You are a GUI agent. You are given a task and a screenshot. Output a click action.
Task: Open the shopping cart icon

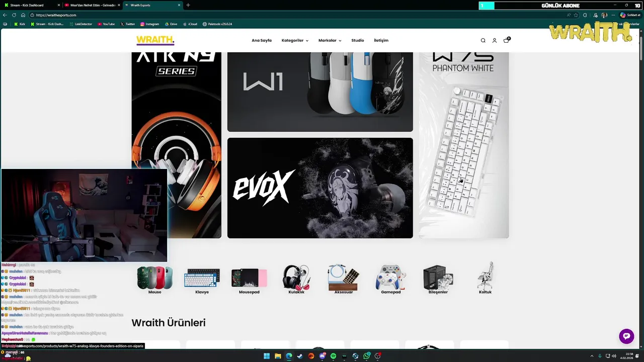507,40
